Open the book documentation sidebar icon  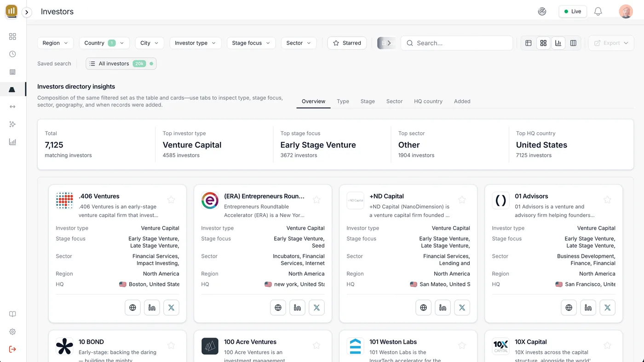(x=12, y=314)
